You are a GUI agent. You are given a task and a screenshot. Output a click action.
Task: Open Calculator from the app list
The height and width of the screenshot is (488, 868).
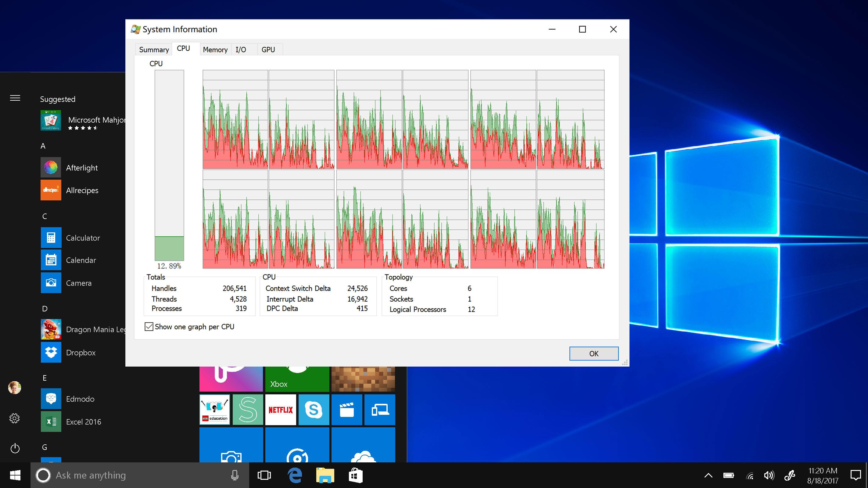pyautogui.click(x=83, y=238)
